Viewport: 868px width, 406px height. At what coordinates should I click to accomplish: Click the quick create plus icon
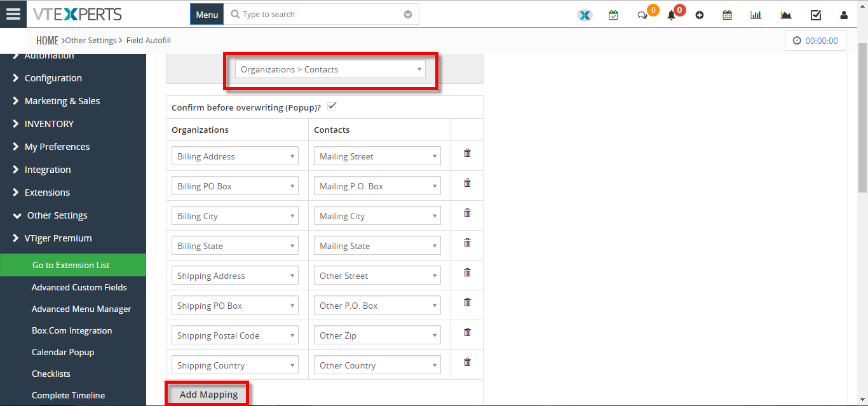700,15
